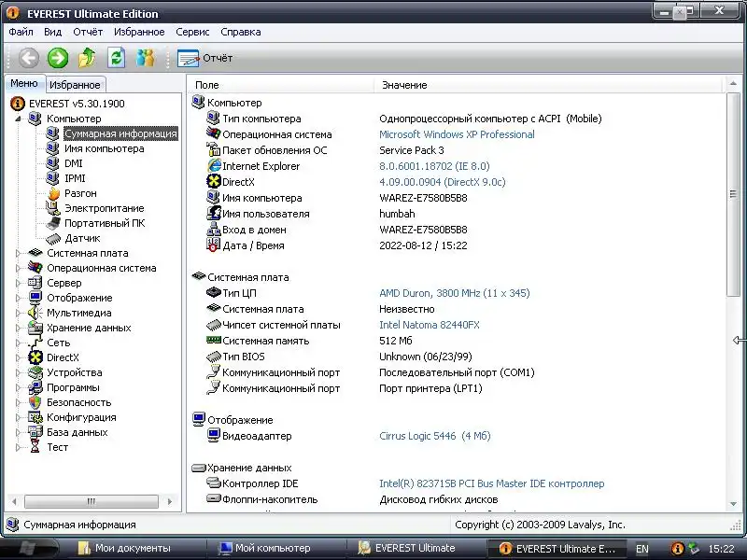Image resolution: width=747 pixels, height=560 pixels.
Task: Open the 8.0.6001.18702 (IE 8.0) link
Action: [x=434, y=166]
